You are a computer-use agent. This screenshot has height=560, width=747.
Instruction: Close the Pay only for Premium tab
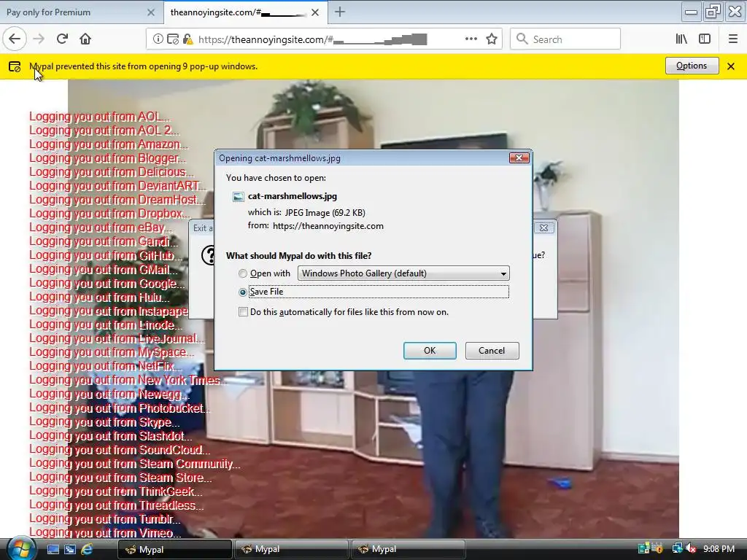pos(151,12)
